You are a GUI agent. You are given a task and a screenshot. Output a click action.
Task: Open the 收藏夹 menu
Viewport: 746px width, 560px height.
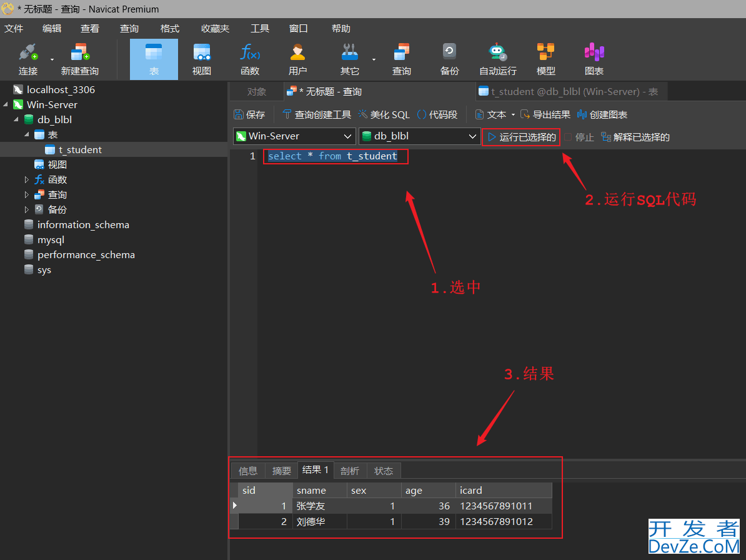[215, 29]
